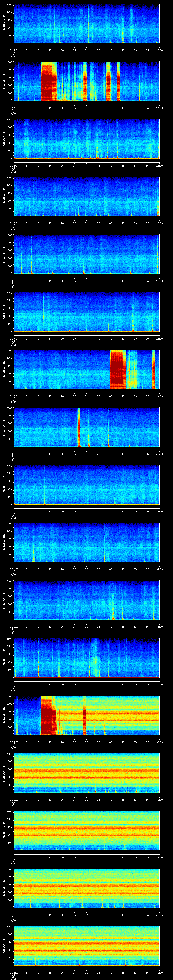Viewport: 173px width, 980px height.
Task: Select the "29:00" end time label
Action: click(159, 396)
